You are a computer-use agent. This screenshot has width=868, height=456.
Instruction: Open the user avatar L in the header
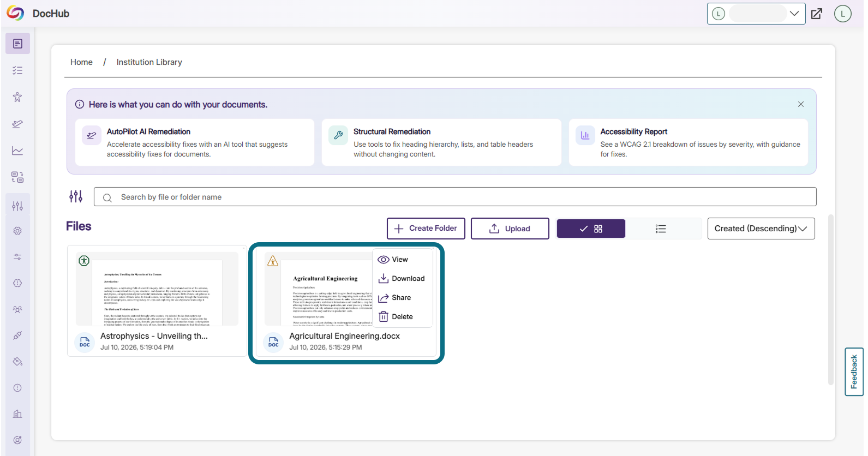coord(843,14)
